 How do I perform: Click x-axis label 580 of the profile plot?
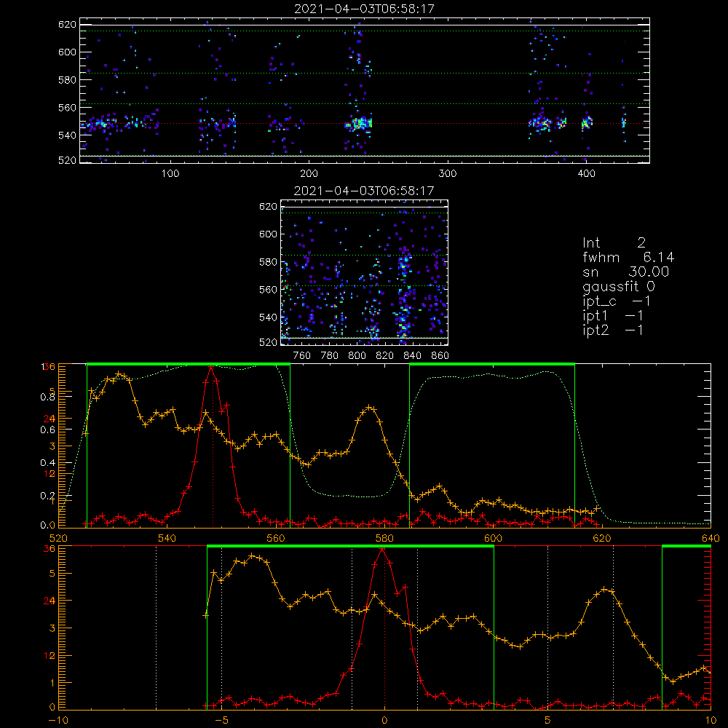(384, 538)
